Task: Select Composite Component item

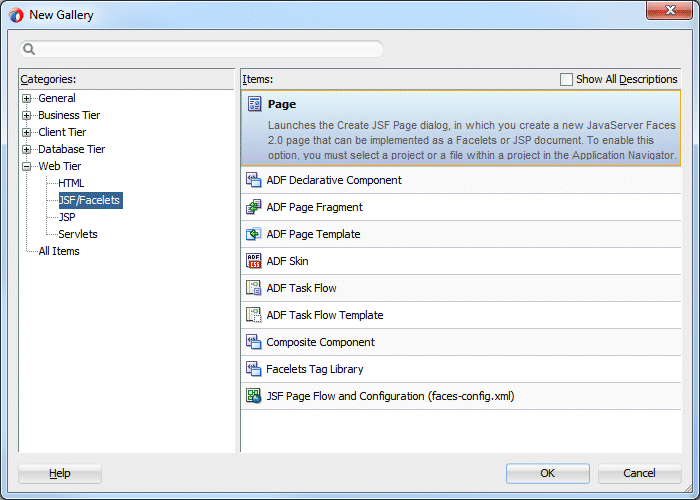Action: pyautogui.click(x=461, y=342)
